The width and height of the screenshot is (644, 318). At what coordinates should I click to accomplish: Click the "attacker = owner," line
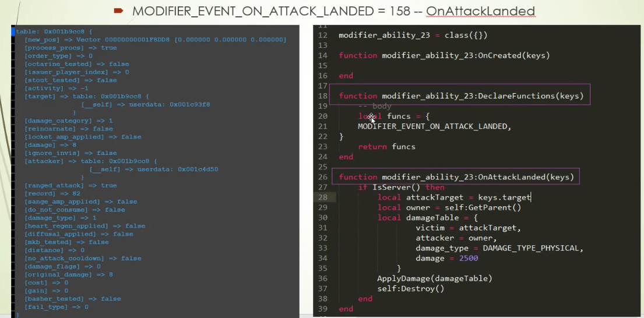click(456, 238)
